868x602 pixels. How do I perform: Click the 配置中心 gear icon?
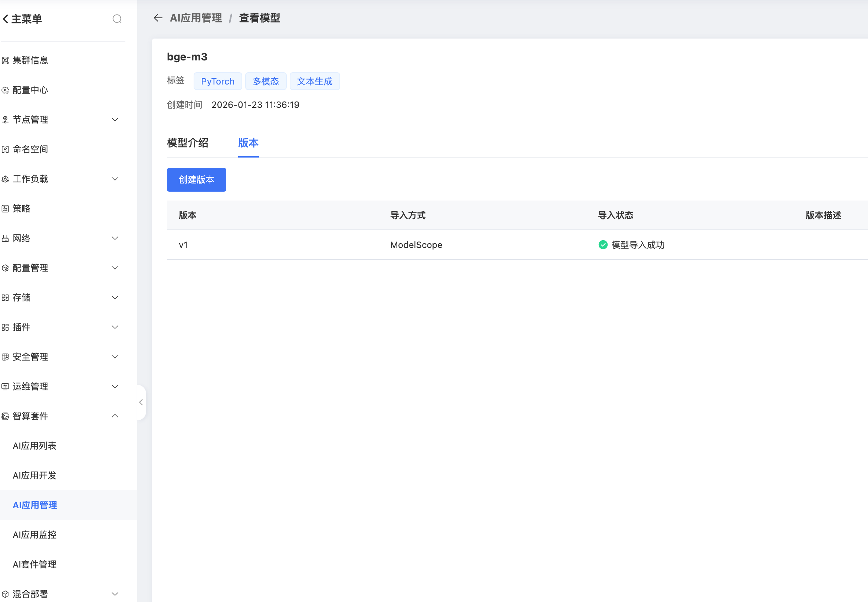5,90
